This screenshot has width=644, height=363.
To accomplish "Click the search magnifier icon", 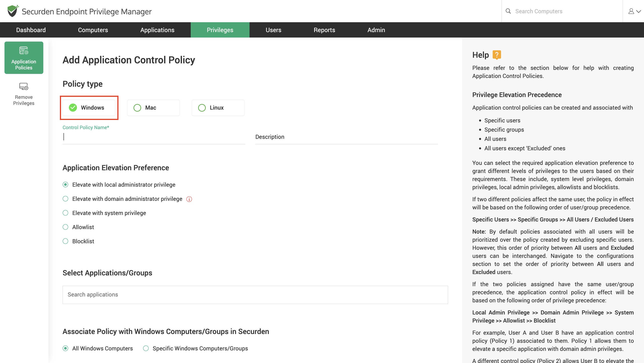I will [x=508, y=11].
